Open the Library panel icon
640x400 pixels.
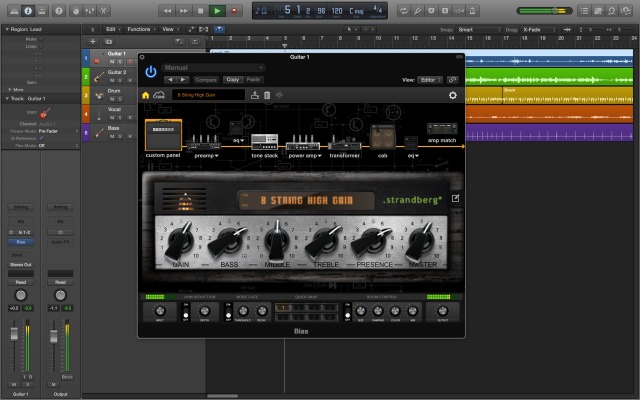[x=14, y=11]
